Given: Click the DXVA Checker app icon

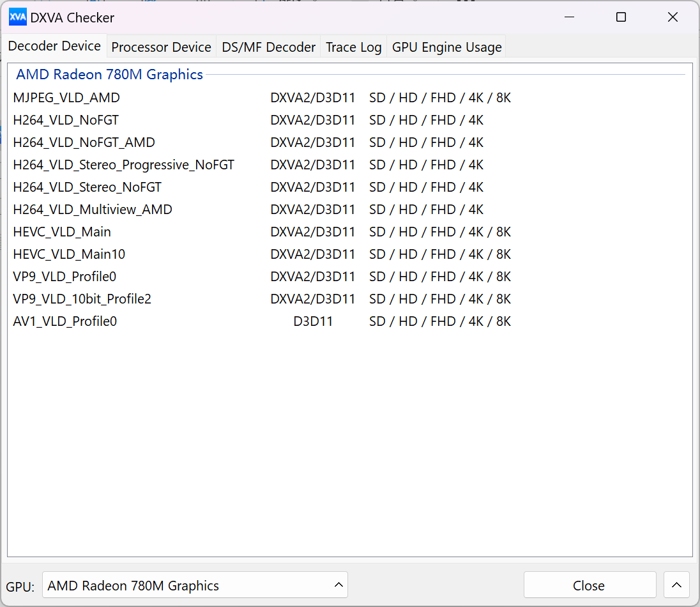Looking at the screenshot, I should 17,17.
